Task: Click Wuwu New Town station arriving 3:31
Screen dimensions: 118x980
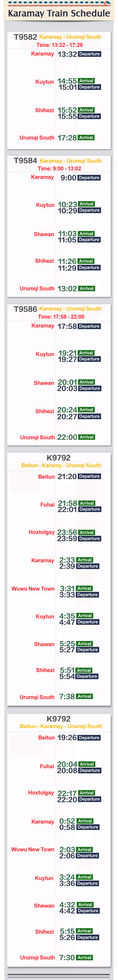Action: 33,588
